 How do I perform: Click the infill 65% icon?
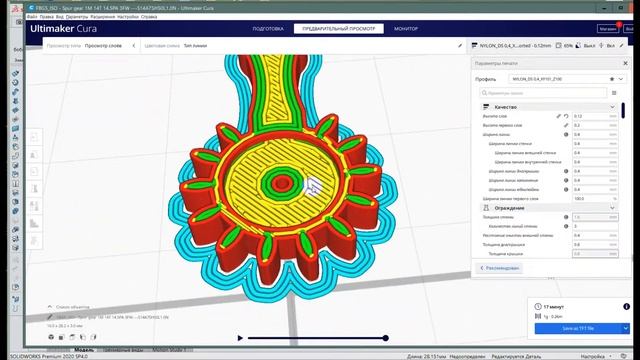(559, 46)
